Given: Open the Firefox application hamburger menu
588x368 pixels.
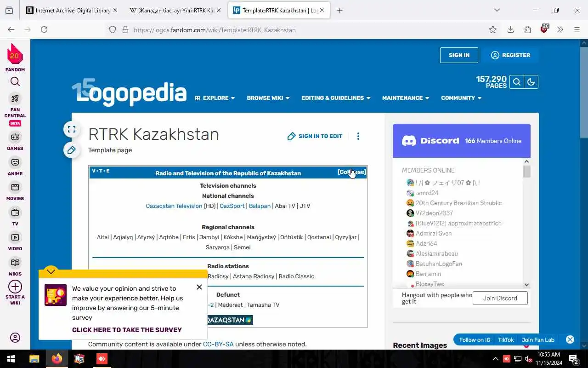Looking at the screenshot, I should 577,29.
